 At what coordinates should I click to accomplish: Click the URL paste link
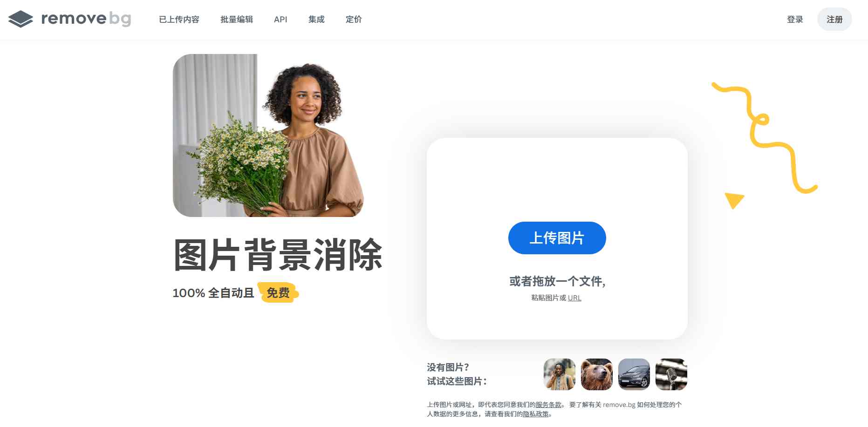click(x=574, y=298)
